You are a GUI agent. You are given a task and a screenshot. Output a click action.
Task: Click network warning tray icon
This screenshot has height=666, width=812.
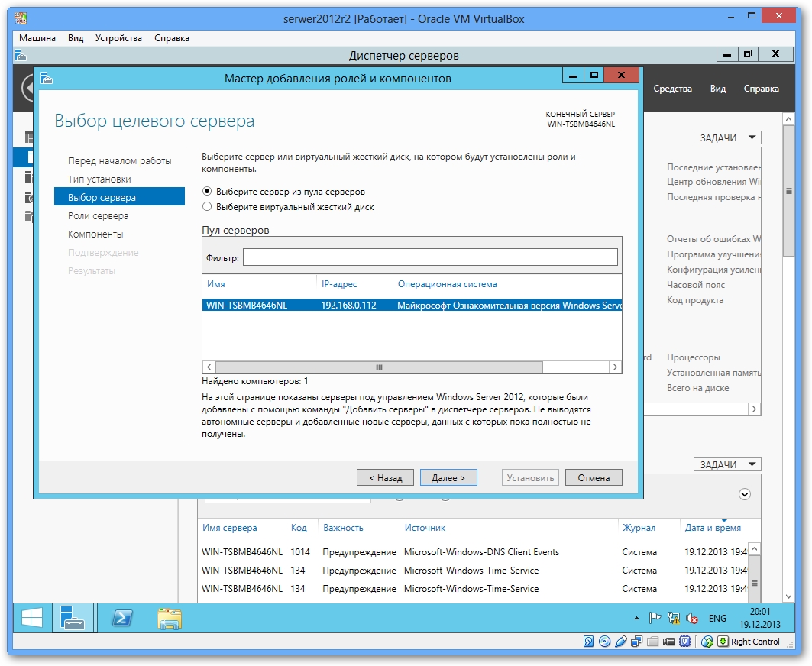pos(673,618)
